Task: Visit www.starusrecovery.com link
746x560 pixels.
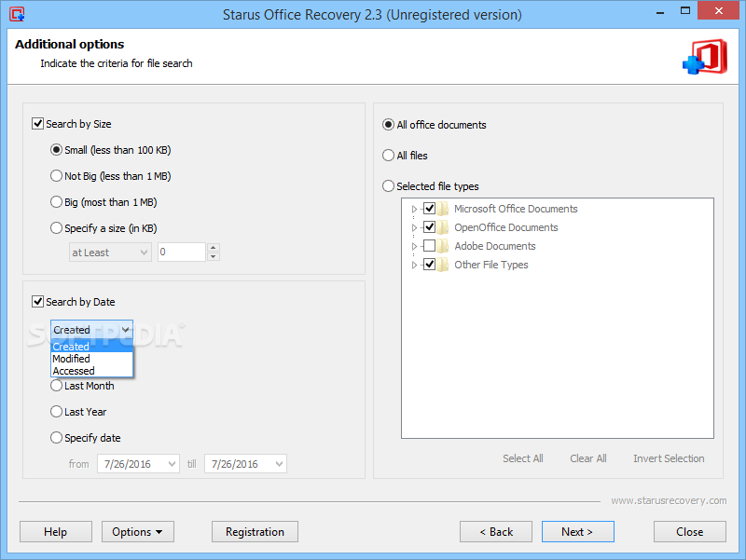Action: click(669, 500)
